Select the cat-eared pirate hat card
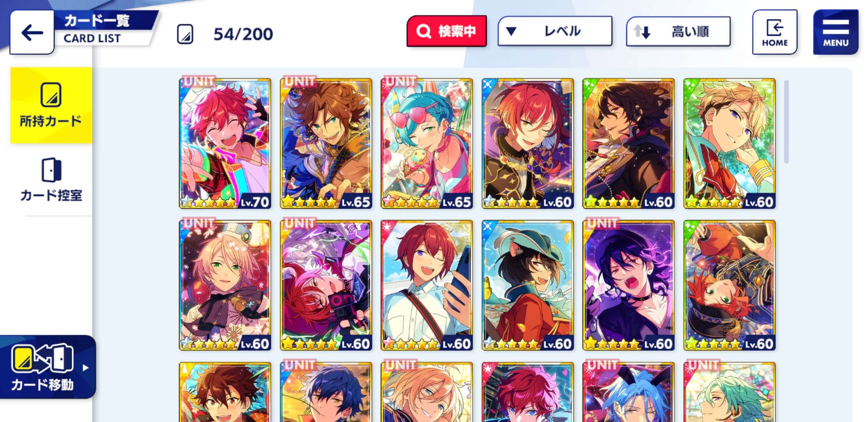This screenshot has width=868, height=422. click(x=527, y=285)
